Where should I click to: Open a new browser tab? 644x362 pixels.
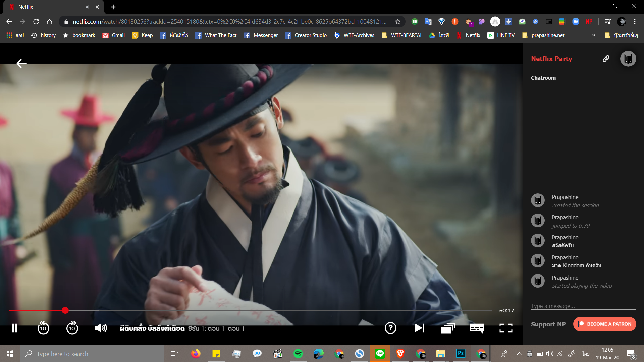[x=113, y=7]
